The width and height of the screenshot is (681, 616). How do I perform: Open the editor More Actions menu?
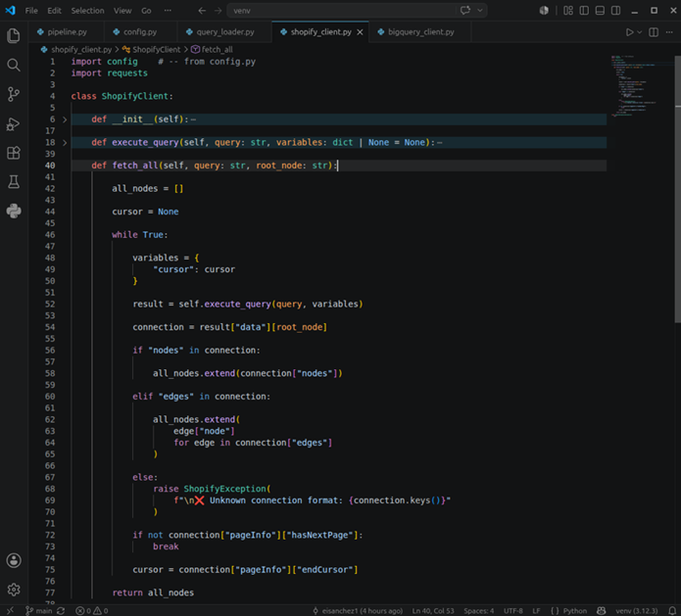[x=669, y=32]
